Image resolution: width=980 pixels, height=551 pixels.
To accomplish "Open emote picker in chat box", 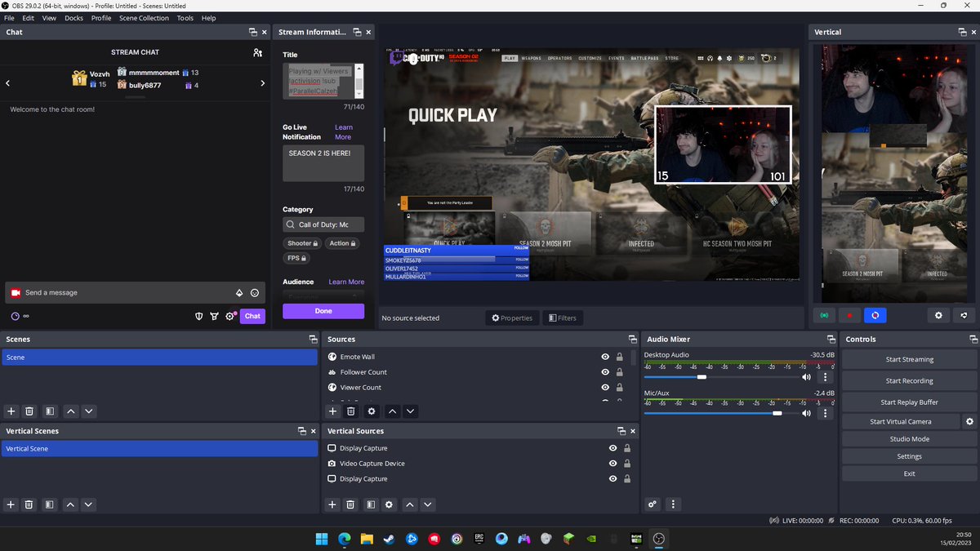I will click(x=255, y=293).
